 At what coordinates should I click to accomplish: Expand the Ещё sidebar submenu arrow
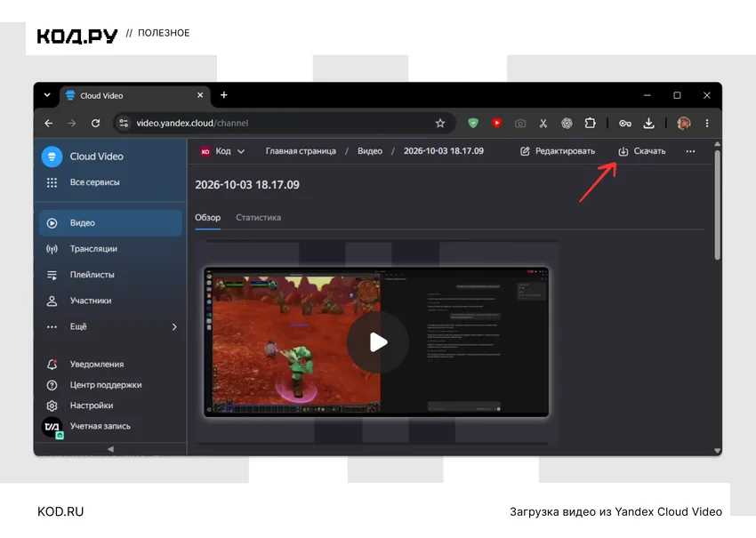click(x=174, y=327)
